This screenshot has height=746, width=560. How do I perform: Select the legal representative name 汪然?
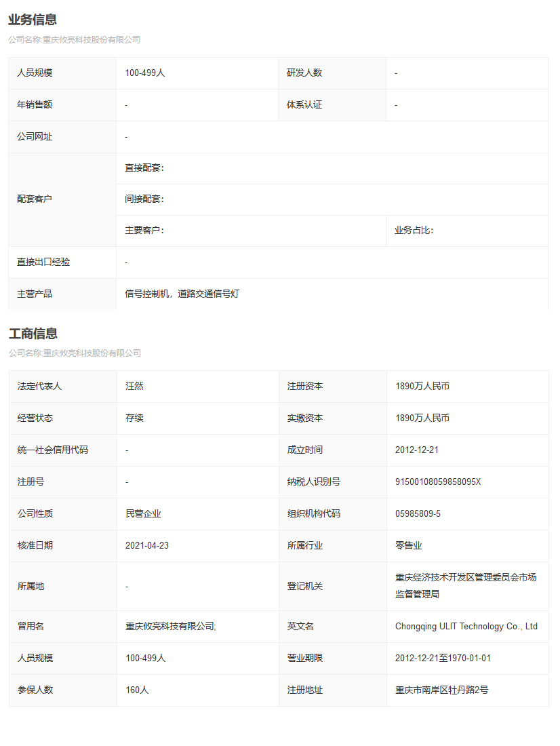(x=135, y=387)
